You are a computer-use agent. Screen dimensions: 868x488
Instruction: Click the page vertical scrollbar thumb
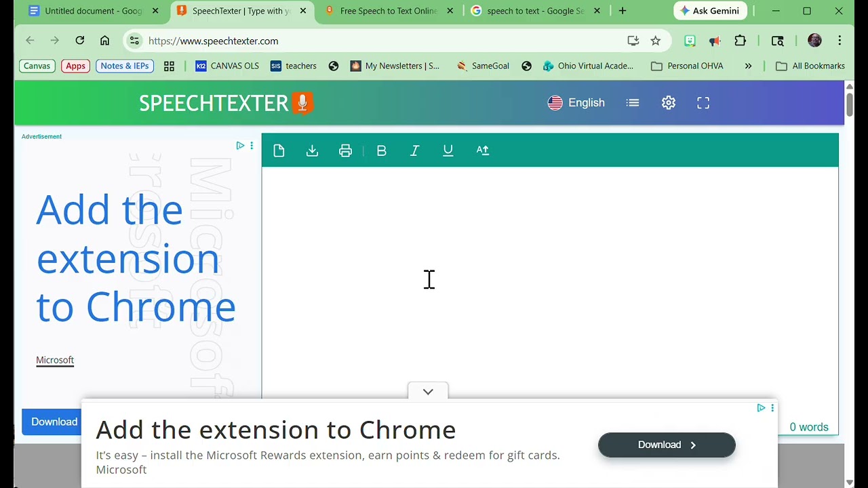(849, 104)
